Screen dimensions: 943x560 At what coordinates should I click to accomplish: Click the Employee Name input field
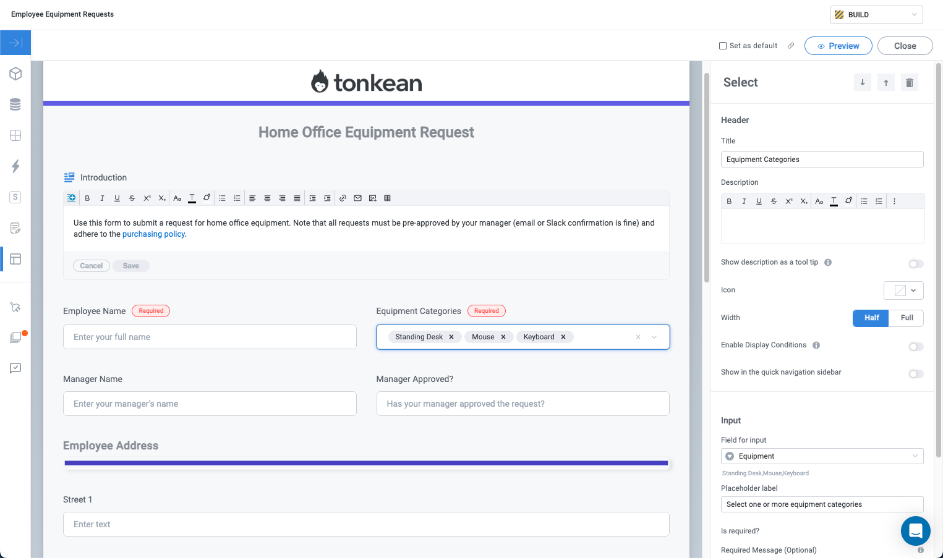[x=210, y=337]
